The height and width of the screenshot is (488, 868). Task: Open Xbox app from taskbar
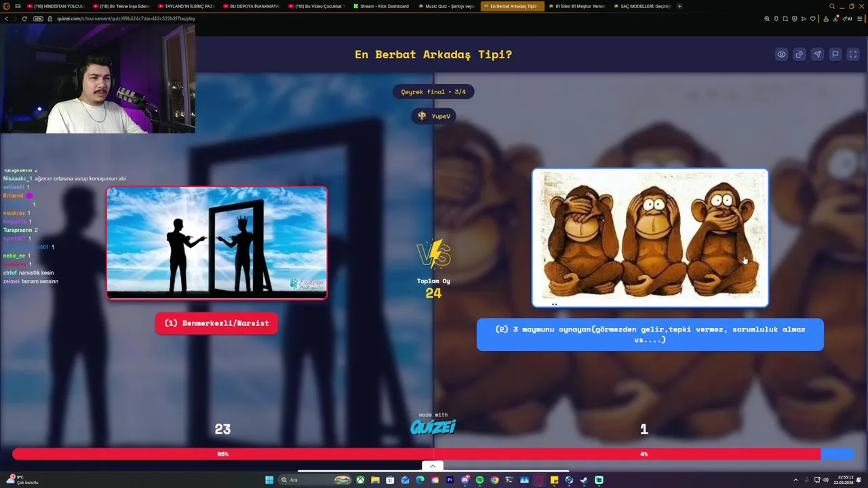[x=360, y=480]
